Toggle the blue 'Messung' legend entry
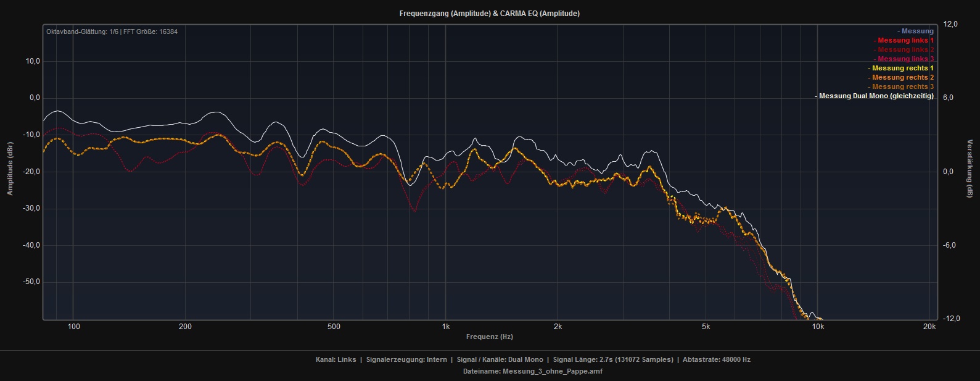Image resolution: width=980 pixels, height=381 pixels. tap(916, 31)
